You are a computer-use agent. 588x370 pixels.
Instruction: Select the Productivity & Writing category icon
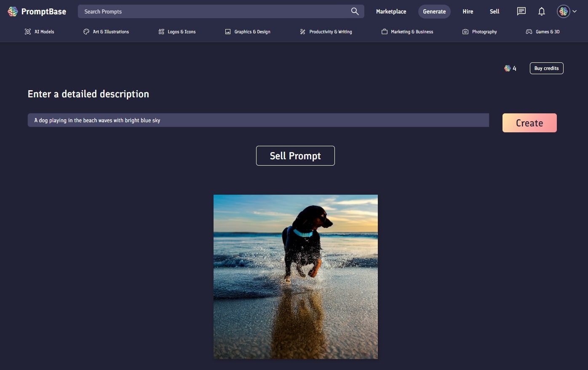[302, 31]
